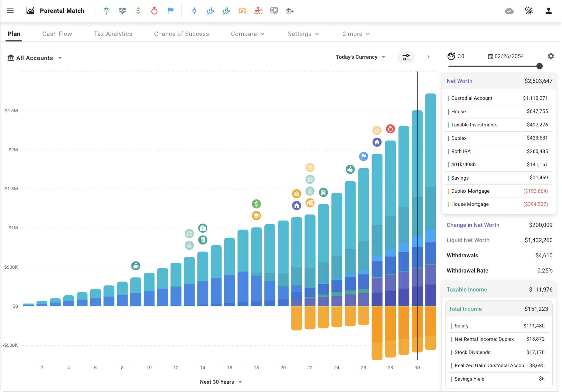Add a retirement event with palm tree icon
This screenshot has width=562, height=392.
coord(106,11)
